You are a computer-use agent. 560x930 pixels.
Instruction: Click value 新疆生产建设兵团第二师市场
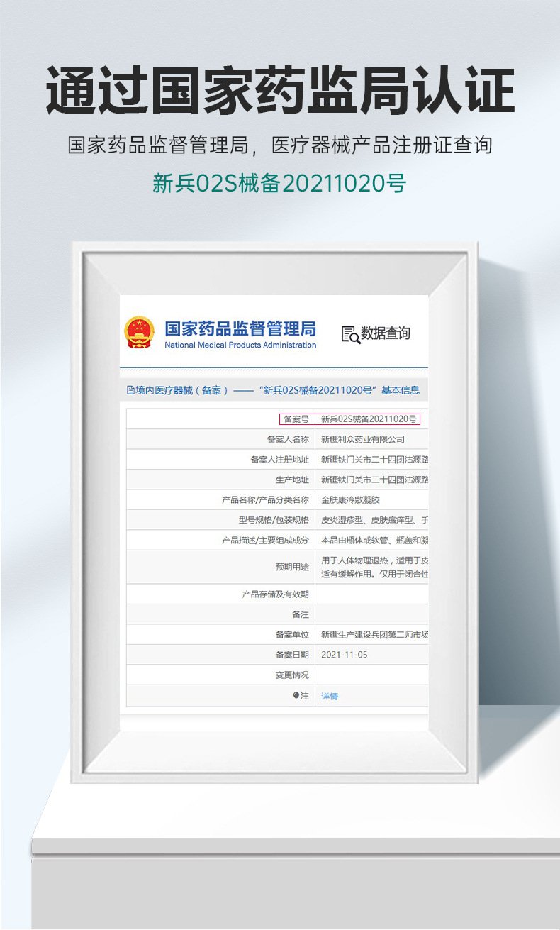(374, 634)
